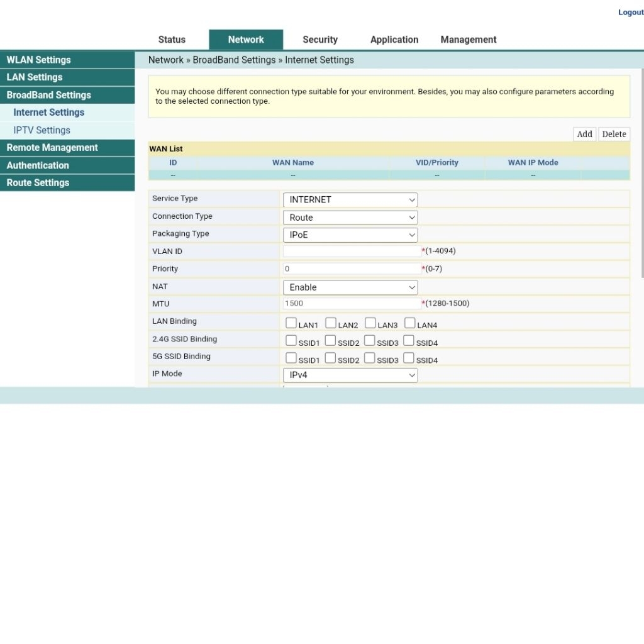The image size is (644, 644).
Task: Enable LAN3 in LAN Binding
Action: pos(370,323)
